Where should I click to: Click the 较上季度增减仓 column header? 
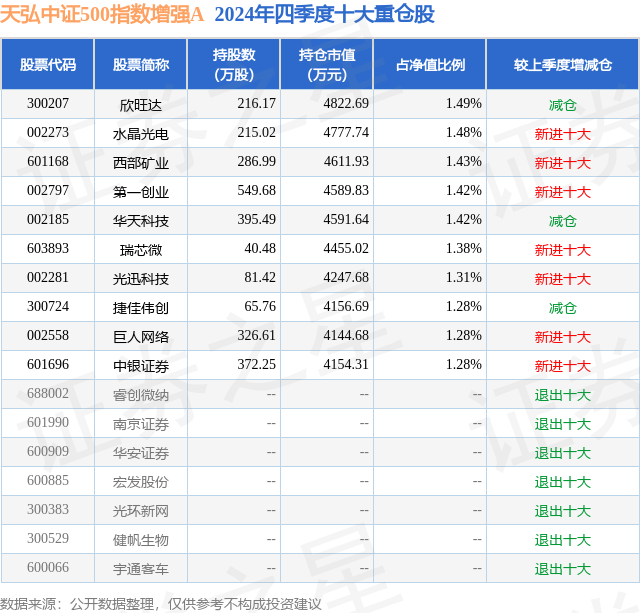[x=562, y=64]
